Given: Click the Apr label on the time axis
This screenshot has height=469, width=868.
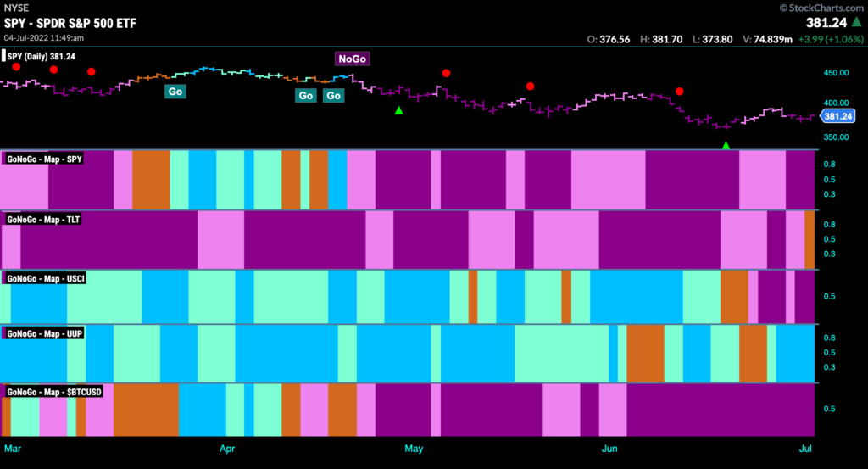Looking at the screenshot, I should (x=227, y=449).
